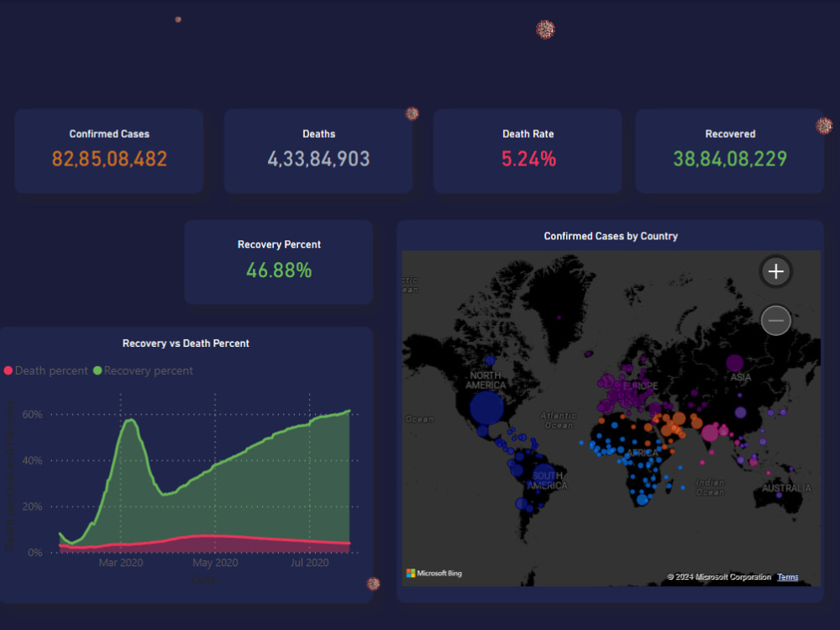Select the Confirmed Cases KPI card
Viewport: 840px width, 630px height.
108,151
